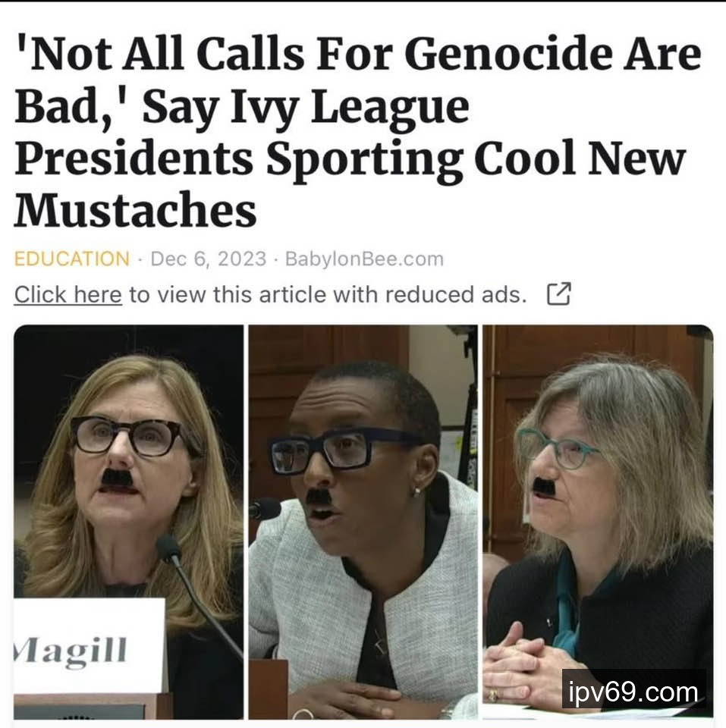The image size is (726, 728).
Task: Click the Dec 6, 2023 publication date
Action: [x=209, y=259]
